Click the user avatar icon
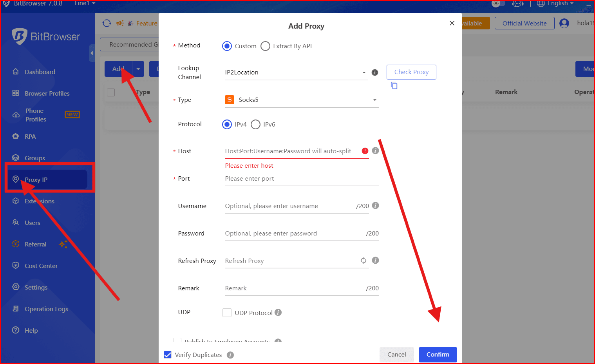Viewport: 595px width, 364px height. pos(564,23)
